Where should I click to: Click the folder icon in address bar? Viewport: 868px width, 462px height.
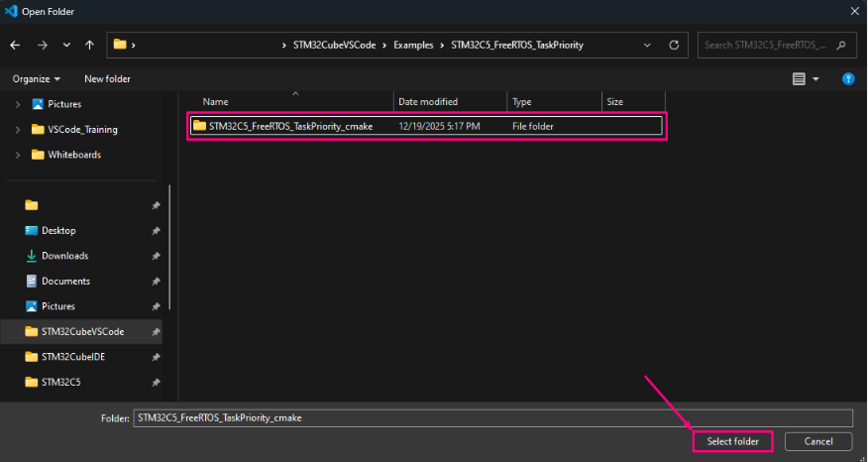[120, 45]
